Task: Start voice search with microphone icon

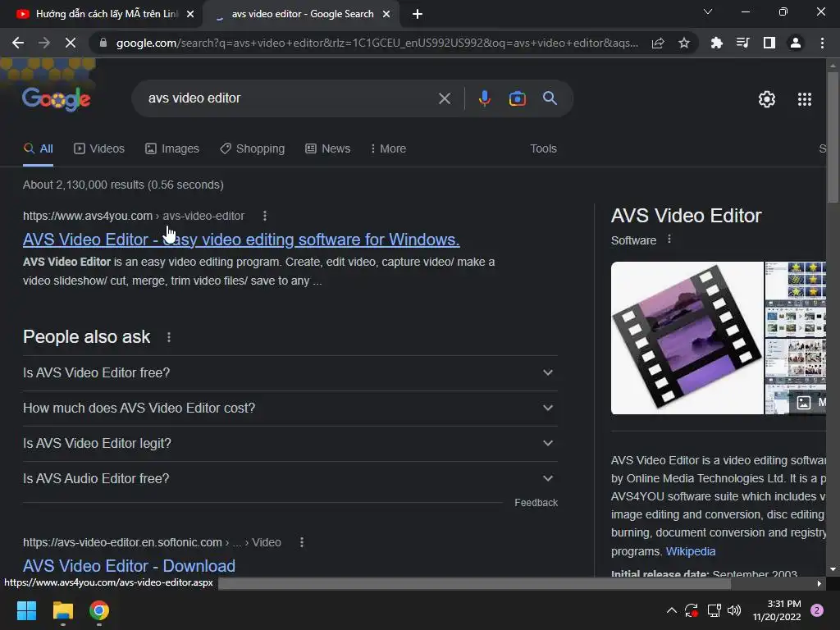Action: [484, 98]
